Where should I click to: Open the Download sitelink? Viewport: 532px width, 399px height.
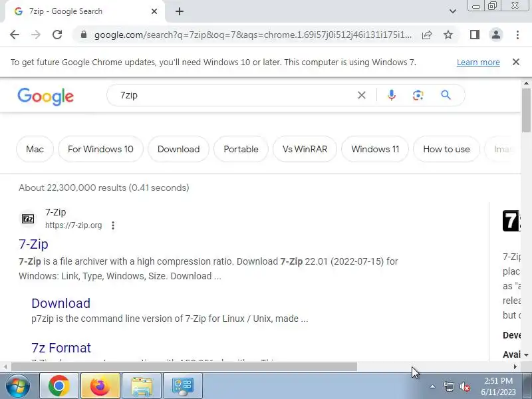61,303
